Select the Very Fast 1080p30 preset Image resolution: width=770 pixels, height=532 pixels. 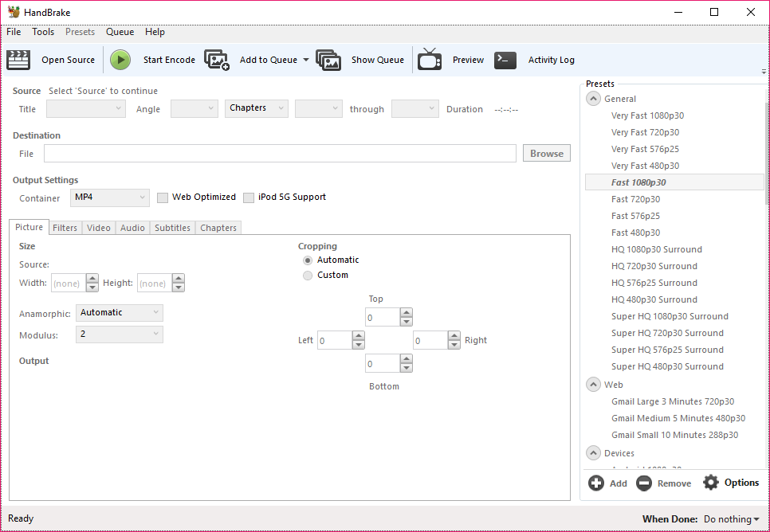pyautogui.click(x=647, y=115)
